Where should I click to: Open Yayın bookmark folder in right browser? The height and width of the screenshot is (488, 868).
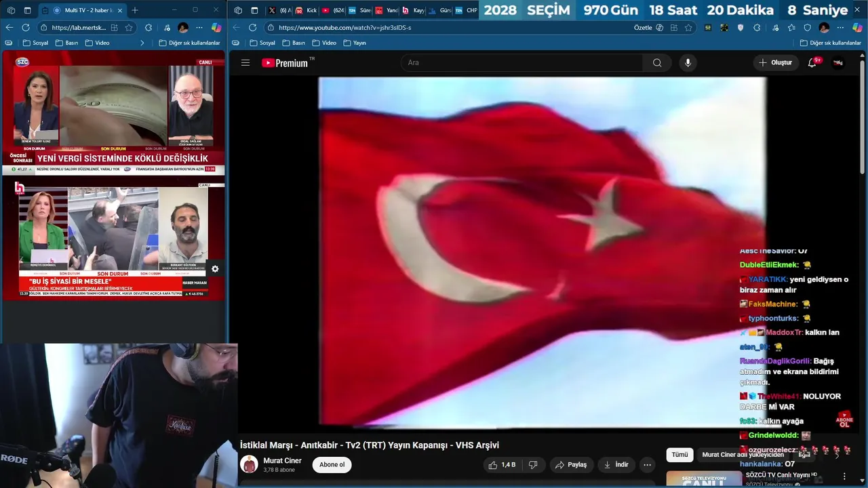point(355,43)
